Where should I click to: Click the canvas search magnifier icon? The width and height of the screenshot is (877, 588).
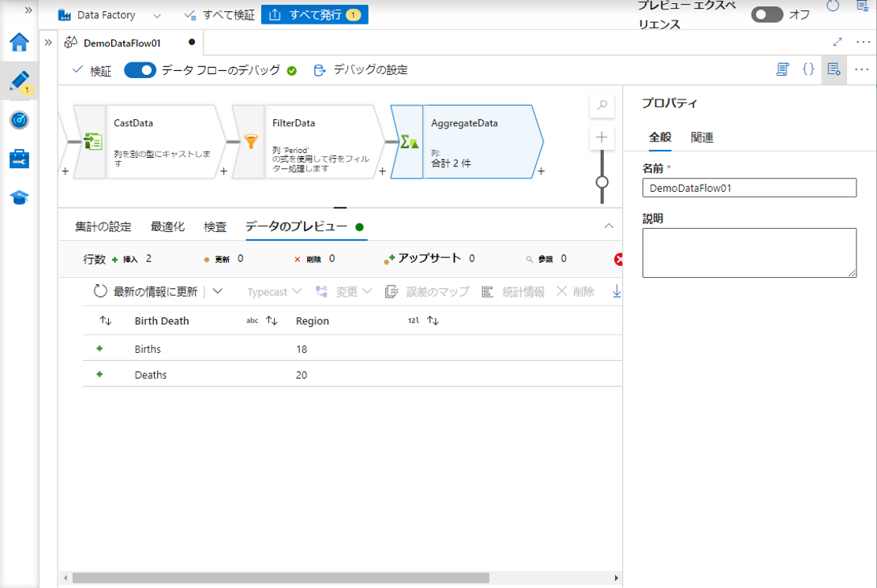point(602,105)
